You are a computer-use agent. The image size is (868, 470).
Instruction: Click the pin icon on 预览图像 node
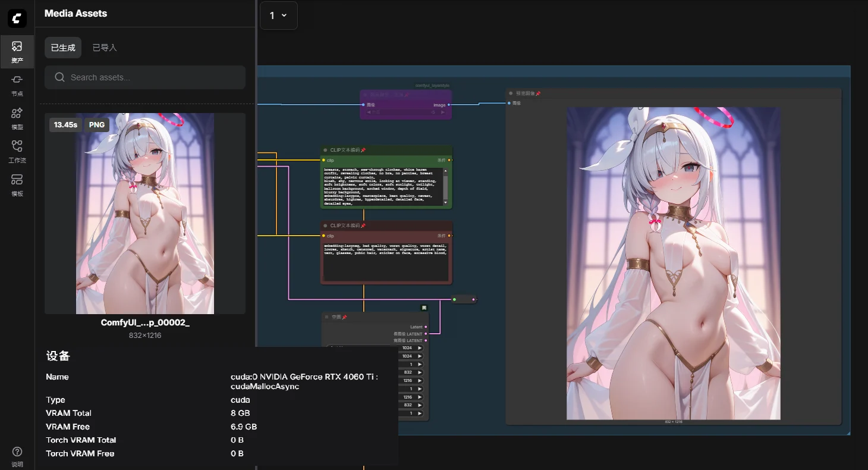[538, 93]
